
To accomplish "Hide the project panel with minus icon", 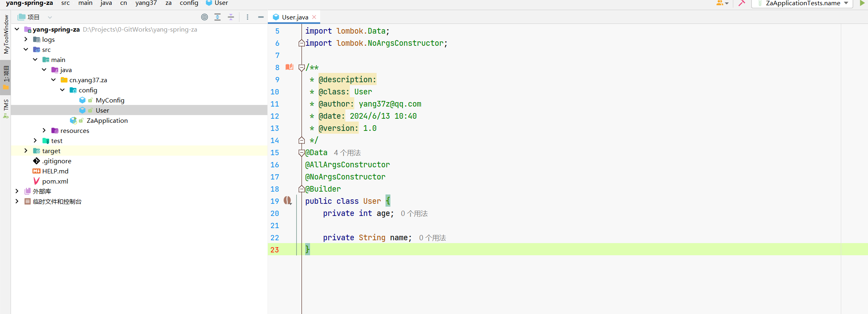I will click(x=261, y=17).
